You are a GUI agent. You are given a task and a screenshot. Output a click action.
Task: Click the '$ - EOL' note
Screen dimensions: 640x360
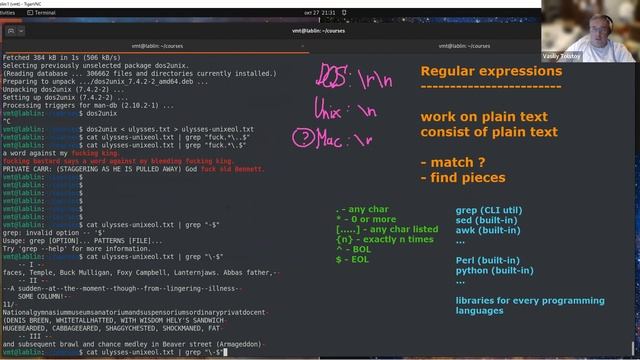coord(352,260)
